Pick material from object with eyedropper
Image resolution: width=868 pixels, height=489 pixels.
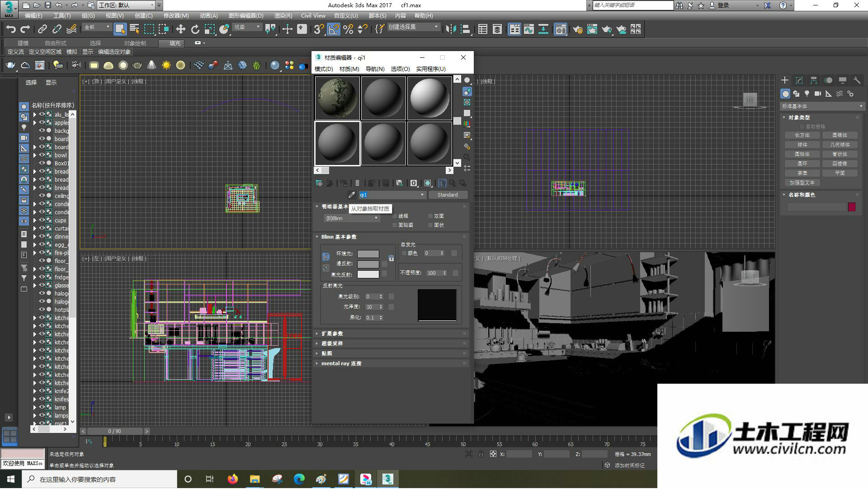click(x=351, y=195)
